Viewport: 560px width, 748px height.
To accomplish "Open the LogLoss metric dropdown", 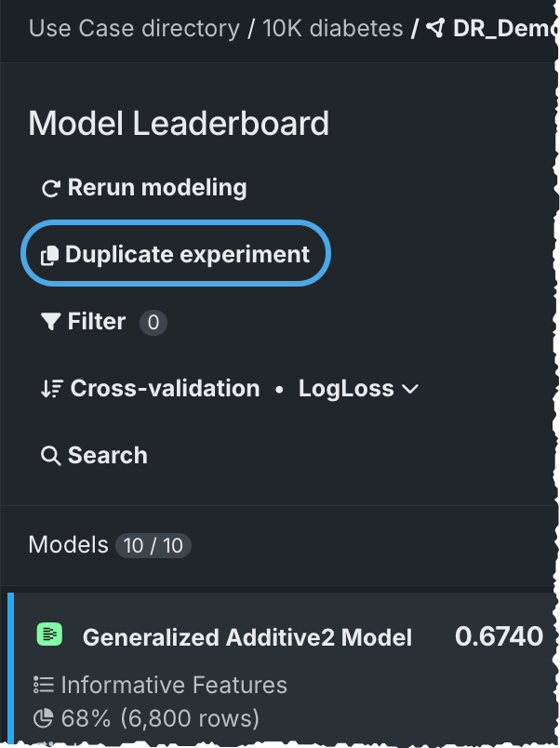I will 358,389.
